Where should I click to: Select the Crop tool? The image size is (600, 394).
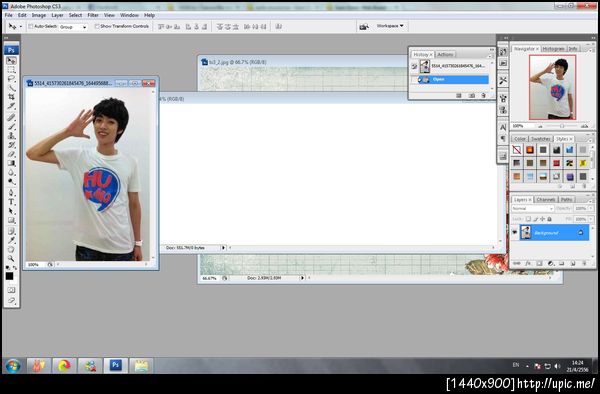pyautogui.click(x=11, y=97)
